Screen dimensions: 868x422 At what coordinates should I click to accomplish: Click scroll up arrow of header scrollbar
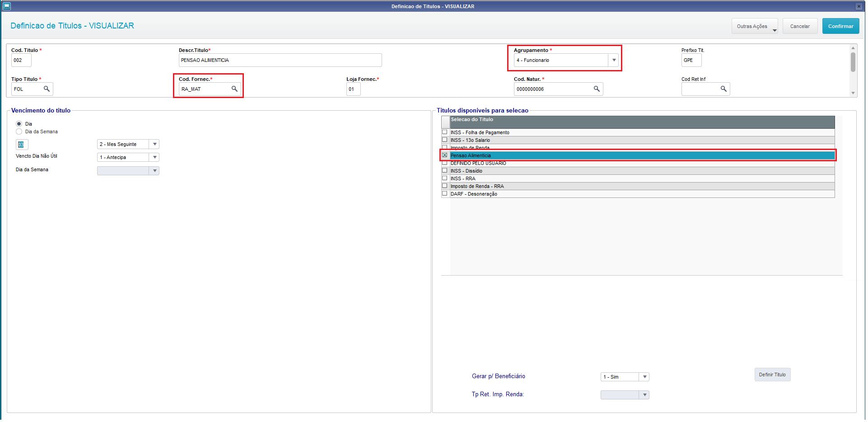click(x=853, y=48)
